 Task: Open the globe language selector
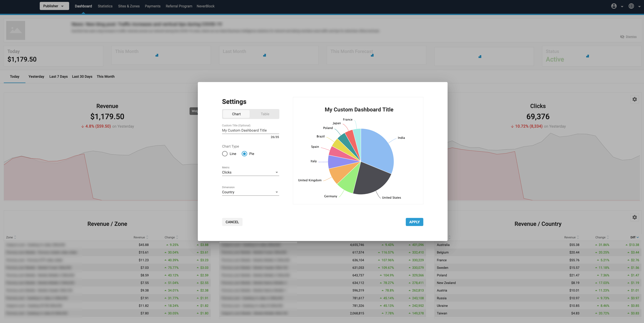click(x=631, y=6)
